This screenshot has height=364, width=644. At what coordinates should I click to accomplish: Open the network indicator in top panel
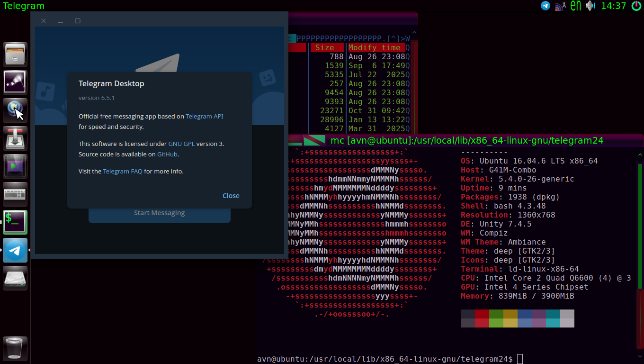click(560, 6)
